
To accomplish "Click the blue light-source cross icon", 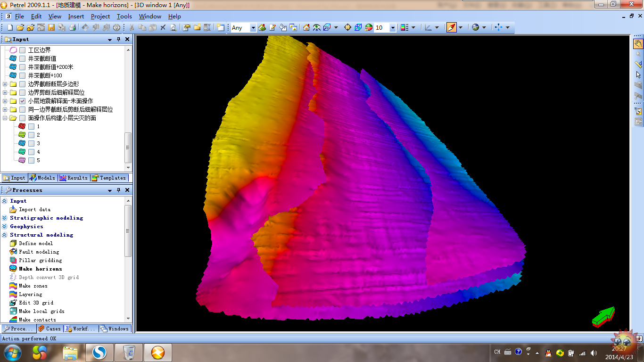I will 499,27.
